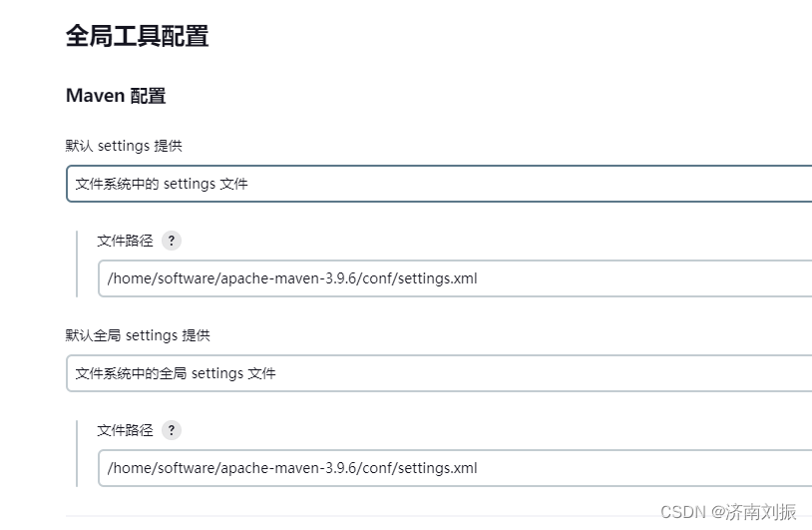
Task: Select the 文件系统中的 settings 文件 option text
Action: pyautogui.click(x=162, y=184)
